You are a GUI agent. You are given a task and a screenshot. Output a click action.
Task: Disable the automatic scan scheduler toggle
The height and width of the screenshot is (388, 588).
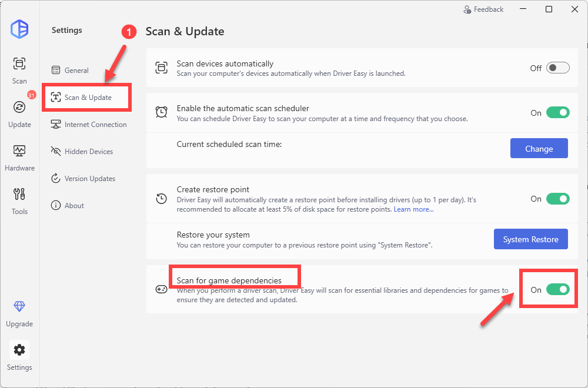click(x=557, y=112)
